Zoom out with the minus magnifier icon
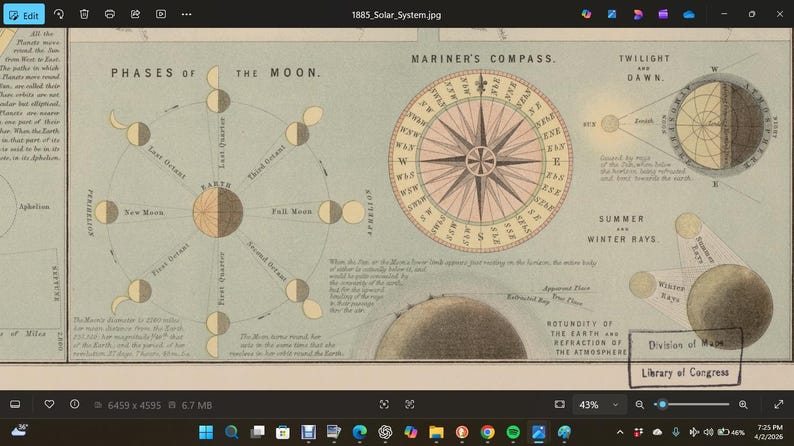This screenshot has width=794, height=446. [x=640, y=404]
